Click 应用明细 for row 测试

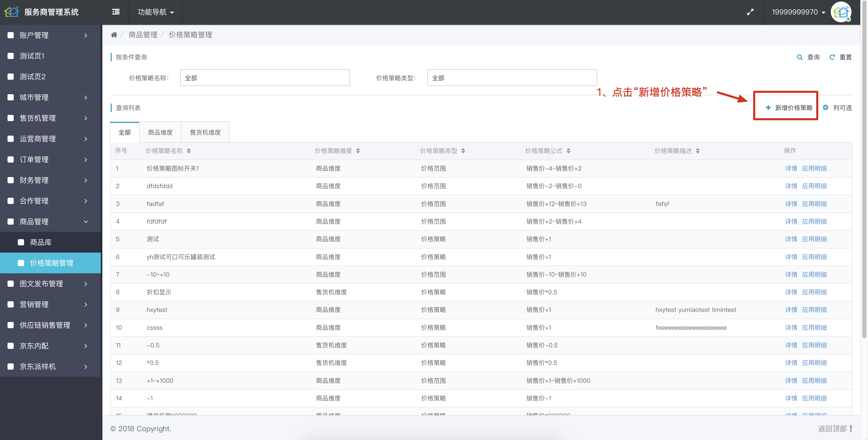pos(814,239)
